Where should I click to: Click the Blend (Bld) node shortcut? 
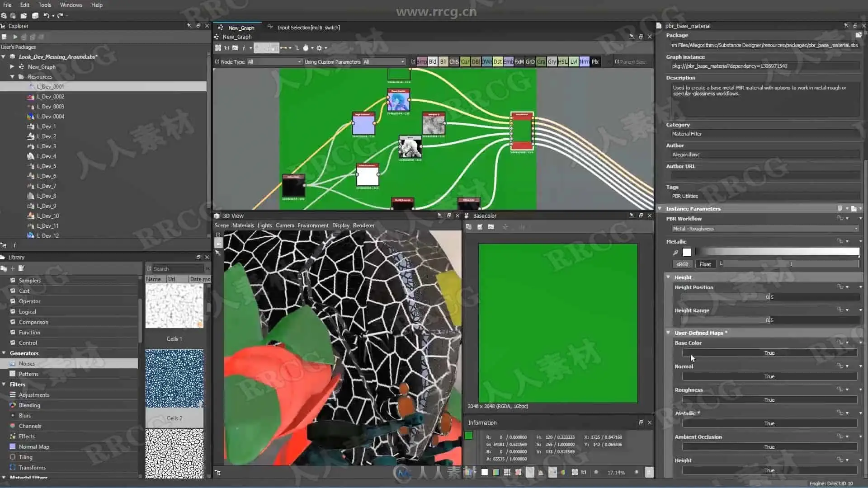pos(432,62)
